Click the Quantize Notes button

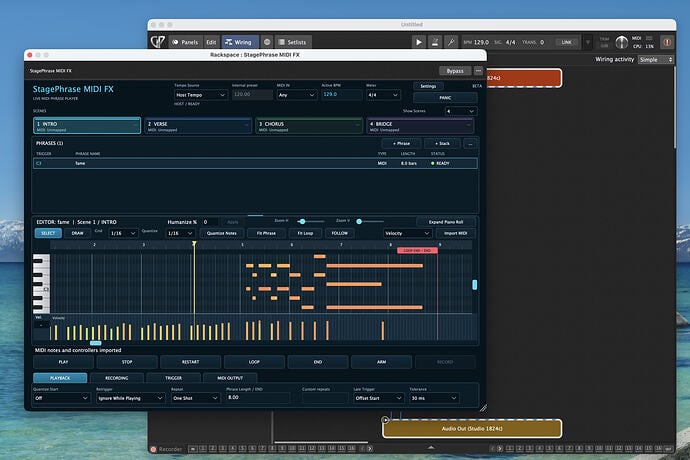[x=221, y=233]
